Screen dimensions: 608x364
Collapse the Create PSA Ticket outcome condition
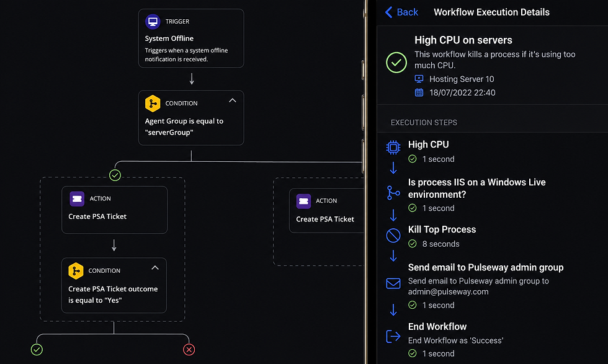155,268
